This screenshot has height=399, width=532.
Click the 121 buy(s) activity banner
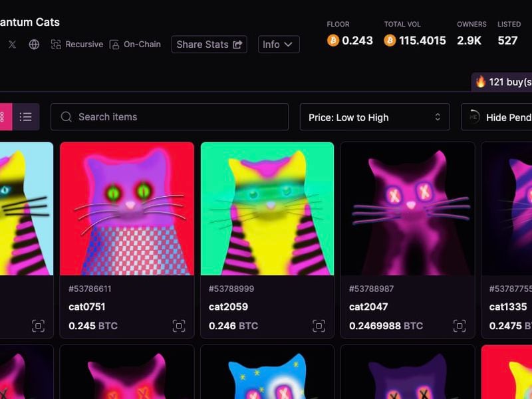coord(507,82)
